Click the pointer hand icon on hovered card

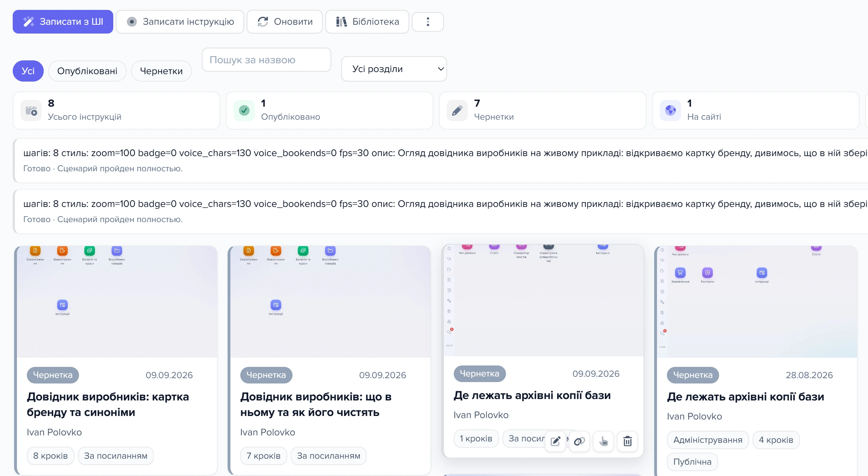(x=603, y=441)
